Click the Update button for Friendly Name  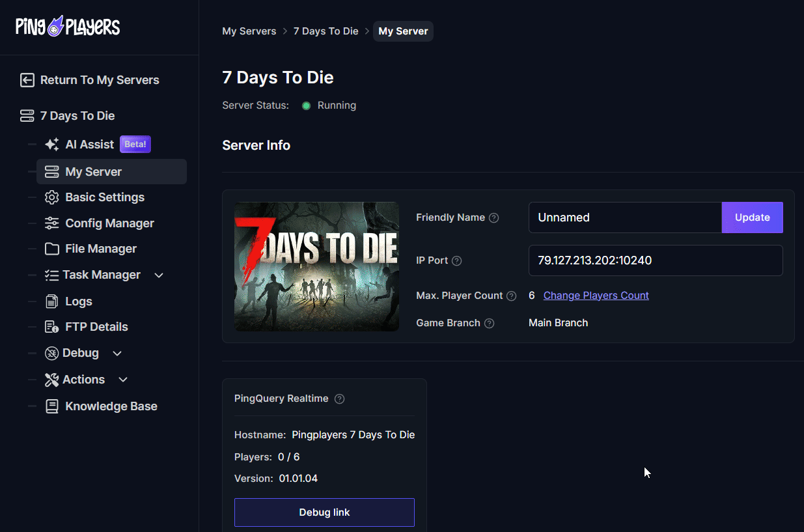click(753, 217)
